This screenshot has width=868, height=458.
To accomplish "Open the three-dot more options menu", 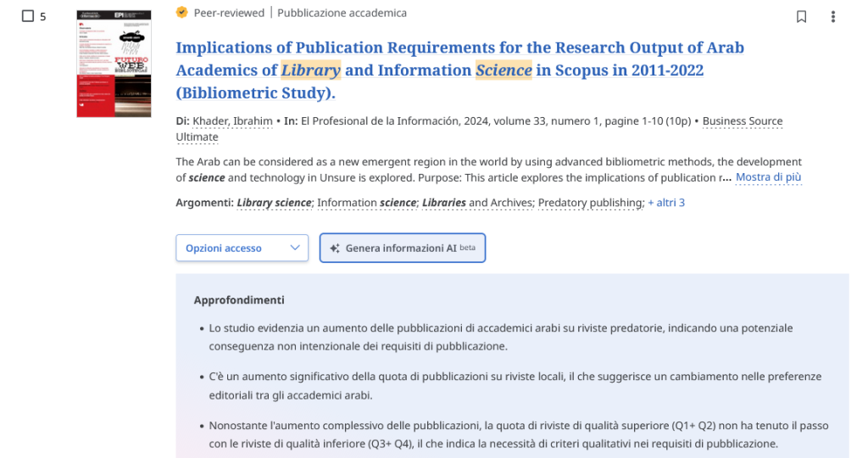I will click(x=833, y=17).
